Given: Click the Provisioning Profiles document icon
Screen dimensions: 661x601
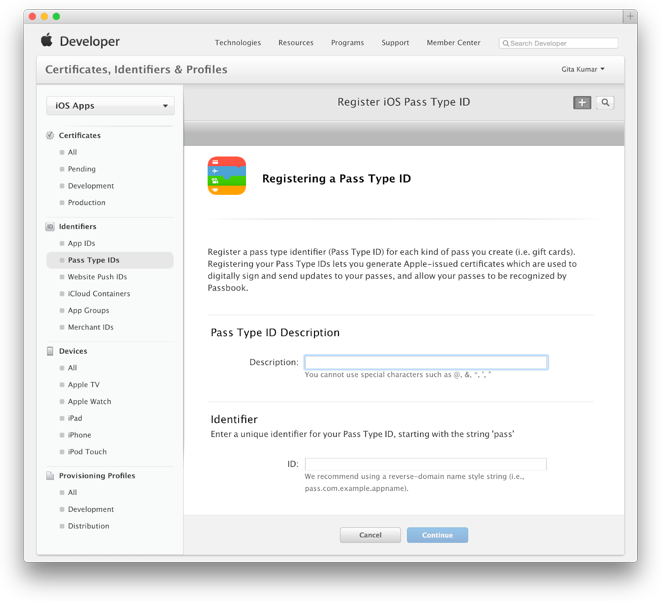Looking at the screenshot, I should 50,476.
